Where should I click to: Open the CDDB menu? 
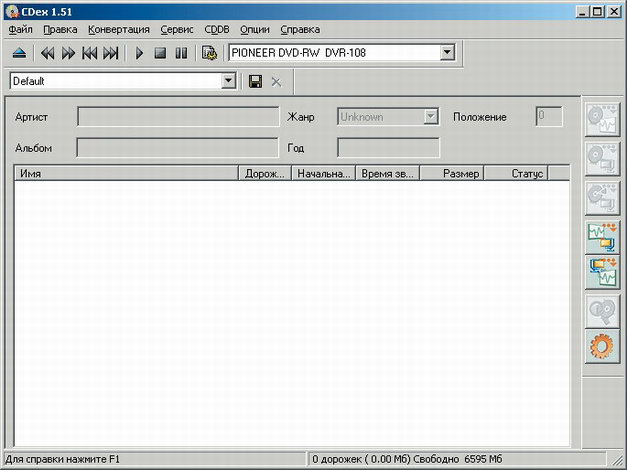[x=217, y=29]
